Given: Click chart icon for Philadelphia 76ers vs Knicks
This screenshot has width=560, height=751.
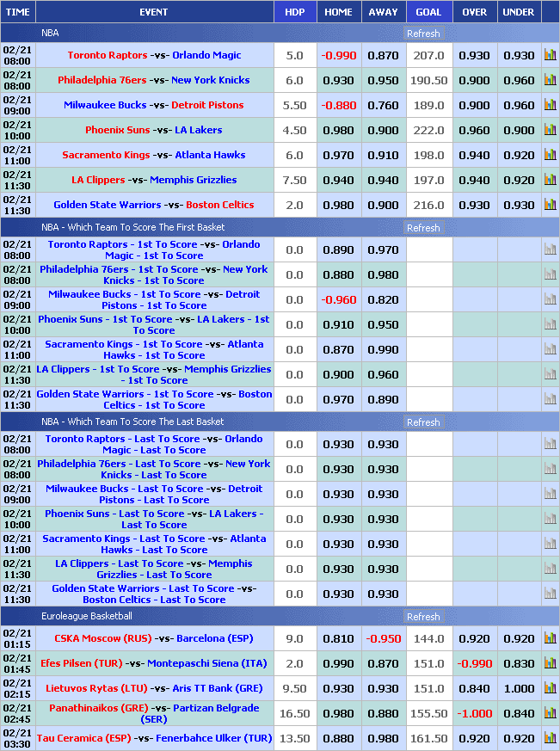Looking at the screenshot, I should point(550,80).
